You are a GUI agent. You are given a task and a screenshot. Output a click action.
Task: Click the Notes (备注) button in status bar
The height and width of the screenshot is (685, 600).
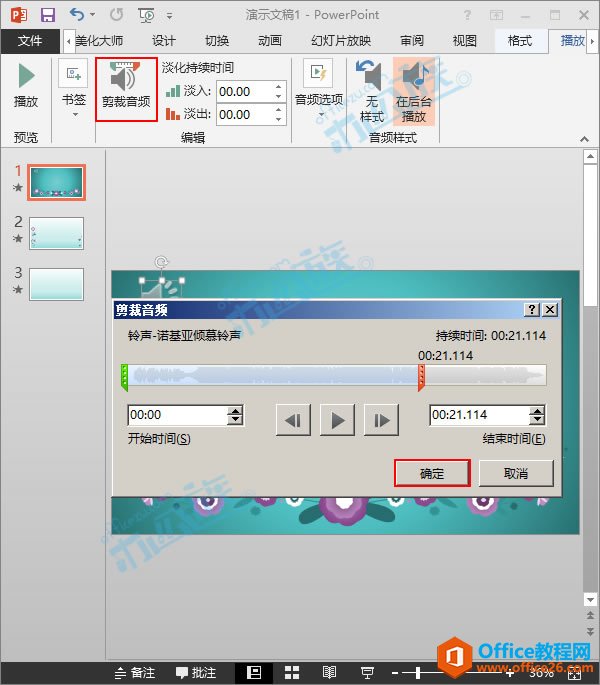tap(135, 672)
